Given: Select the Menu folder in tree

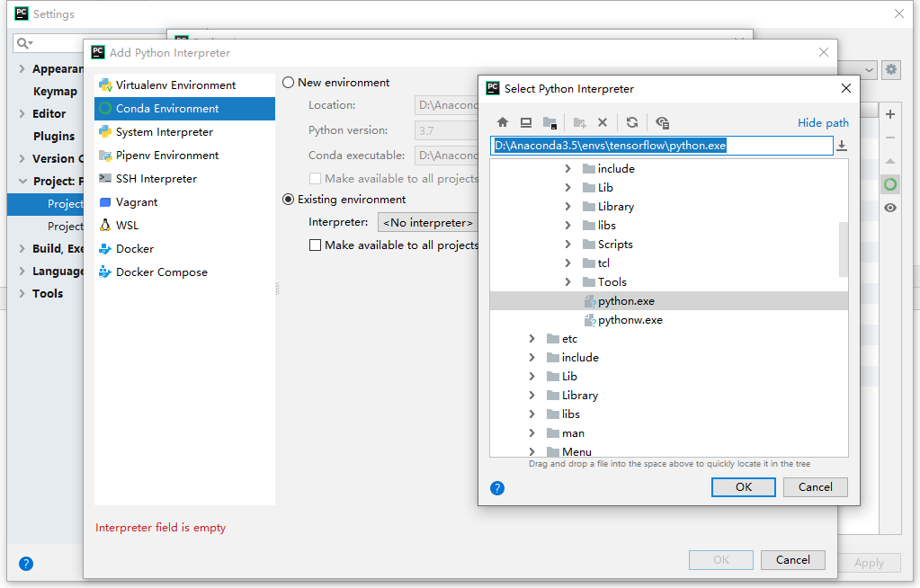Looking at the screenshot, I should pyautogui.click(x=669, y=451).
